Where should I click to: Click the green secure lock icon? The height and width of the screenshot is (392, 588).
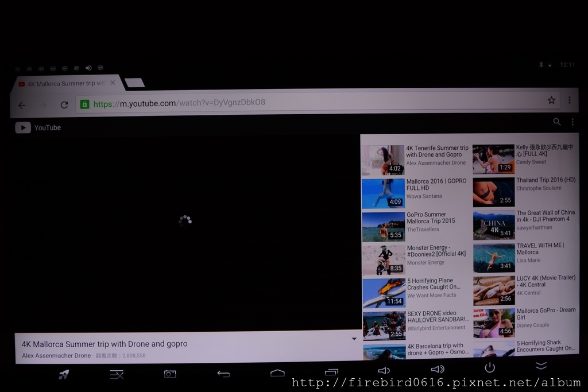pos(85,104)
